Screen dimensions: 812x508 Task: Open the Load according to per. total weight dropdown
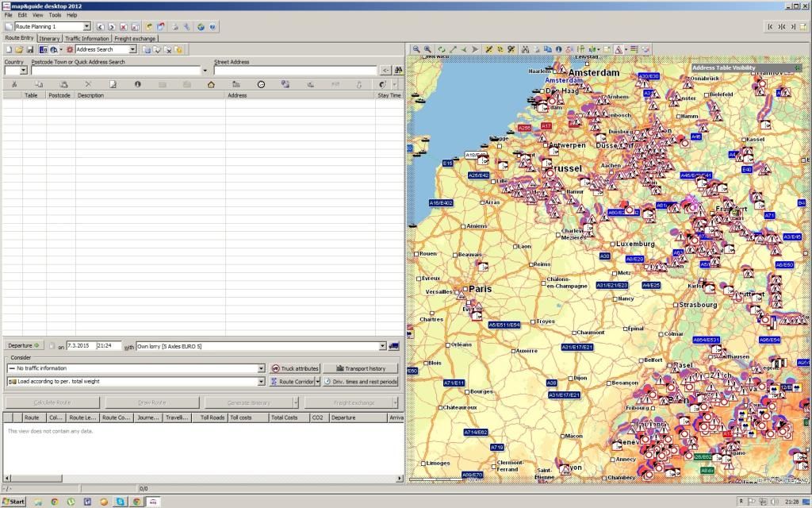[x=262, y=382]
